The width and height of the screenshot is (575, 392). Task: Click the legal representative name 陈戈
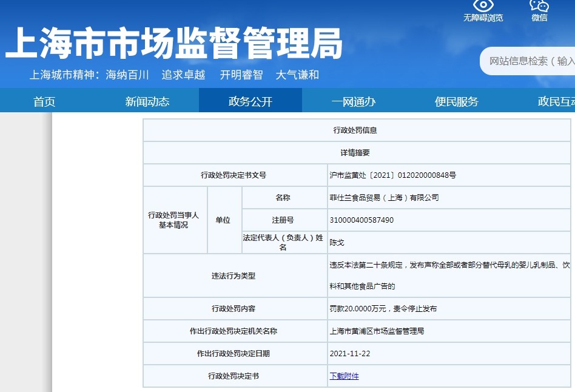(x=337, y=242)
